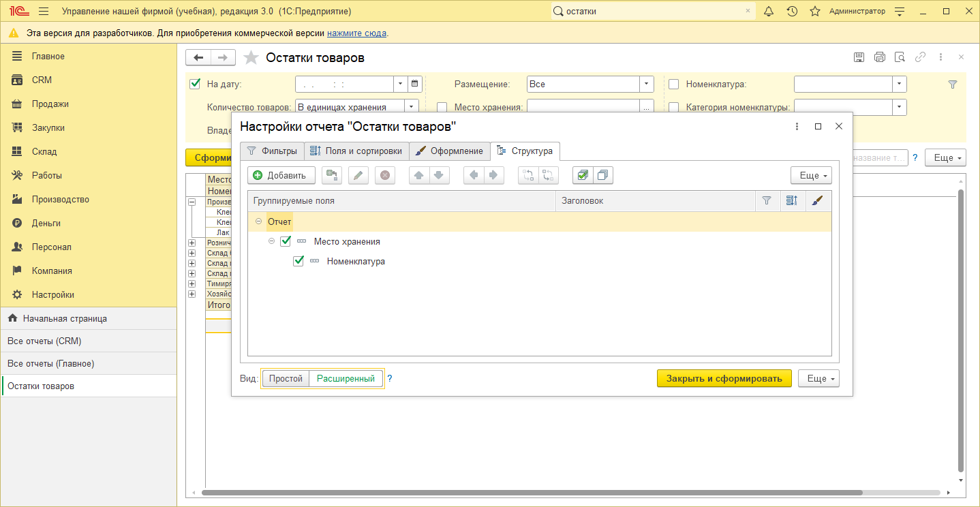Click filter funnel column header in structure table
980x507 pixels.
click(x=767, y=201)
